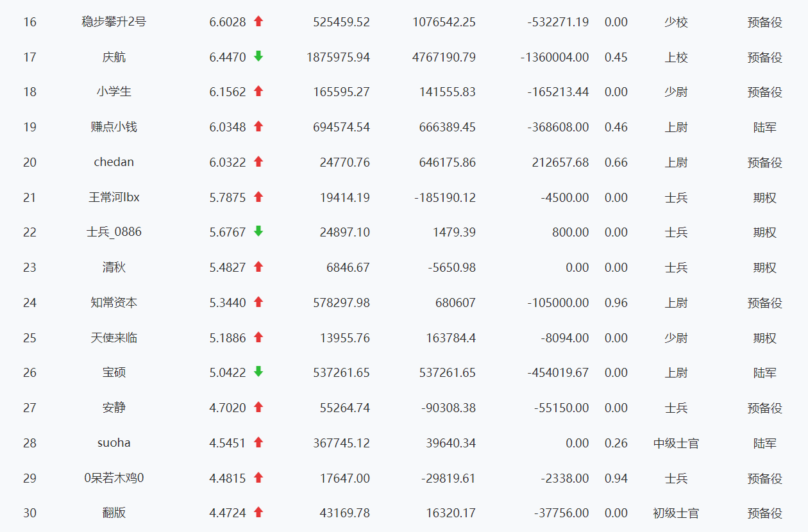This screenshot has height=532, width=808.
Task: Click the red up arrow next to 5.7875
Action: pyautogui.click(x=258, y=197)
